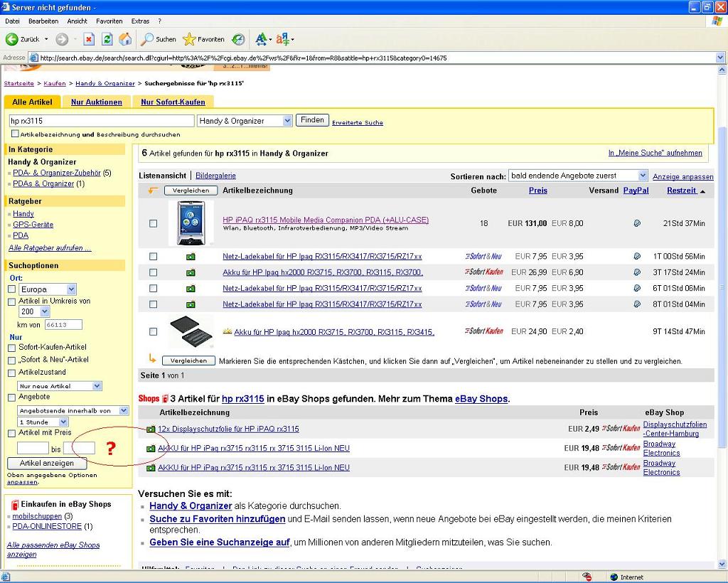Viewport: 728px width, 583px height.
Task: Click the Artikel anzeigen button
Action: pos(47,464)
